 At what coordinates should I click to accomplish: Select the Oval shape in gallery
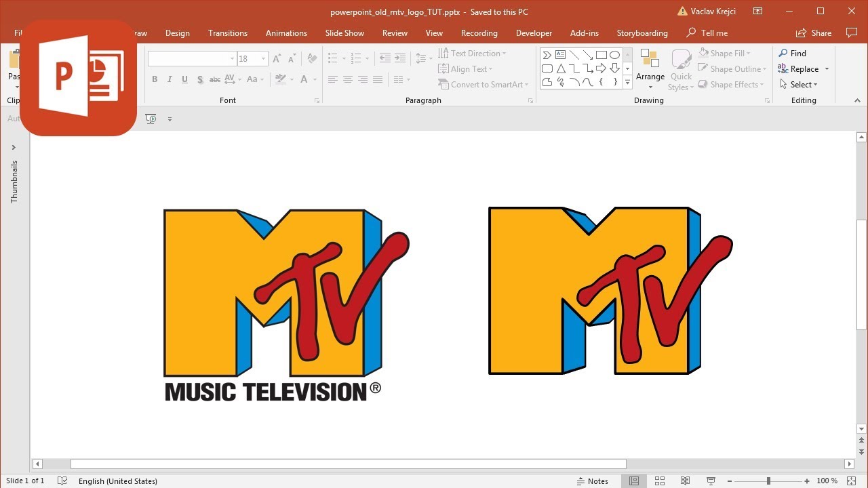tap(614, 55)
